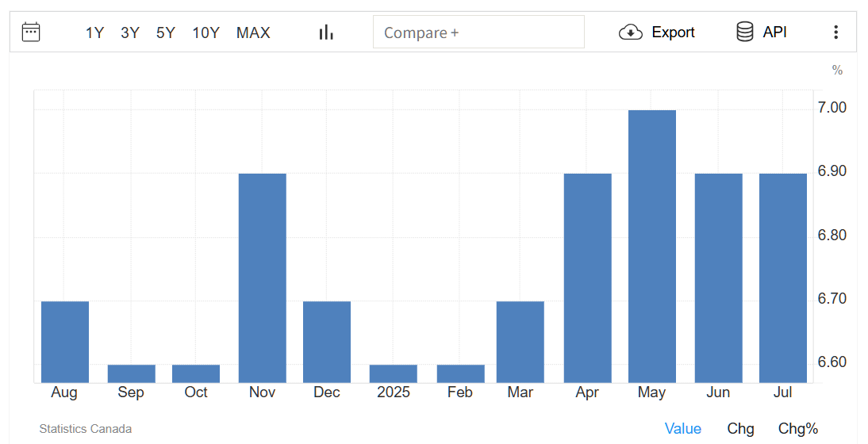Click the May bar in chart
Screen dimensions: 868x444
pyautogui.click(x=652, y=246)
